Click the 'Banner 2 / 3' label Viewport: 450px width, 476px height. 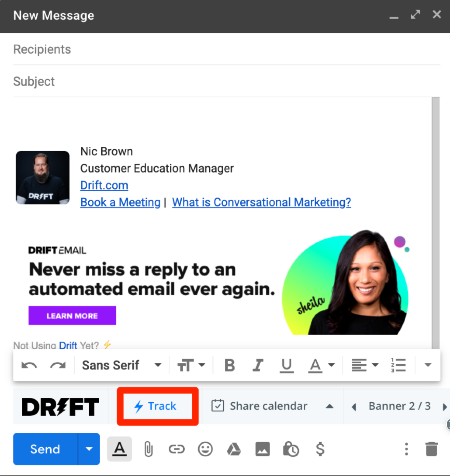[x=400, y=406]
